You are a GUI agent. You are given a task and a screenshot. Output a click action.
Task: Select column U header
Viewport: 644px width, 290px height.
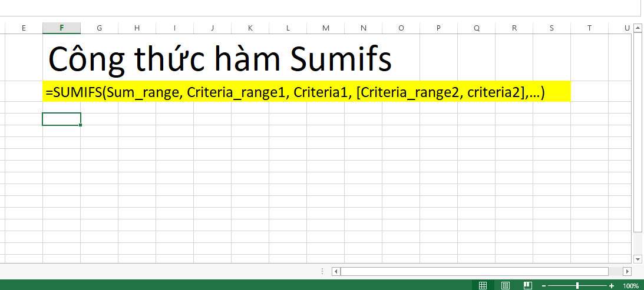click(622, 28)
